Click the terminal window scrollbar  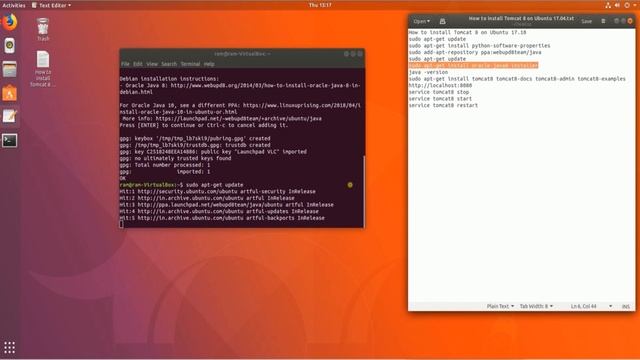[364, 191]
